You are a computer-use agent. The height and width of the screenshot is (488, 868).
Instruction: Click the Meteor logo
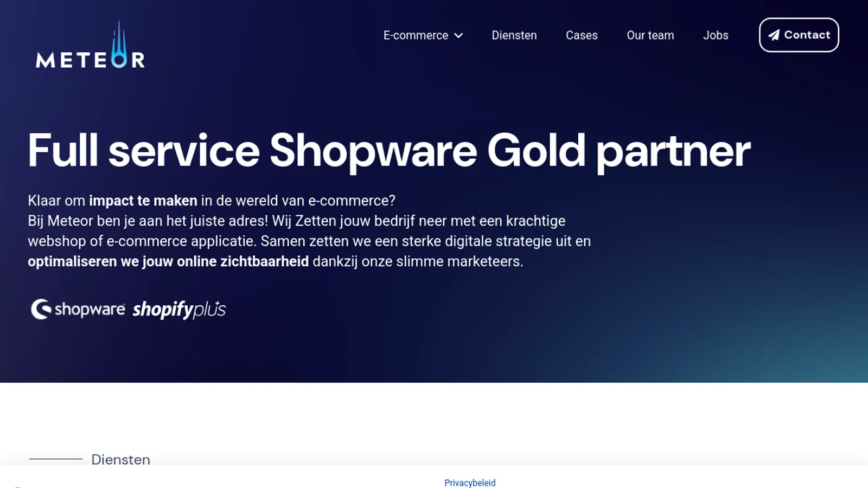(91, 44)
